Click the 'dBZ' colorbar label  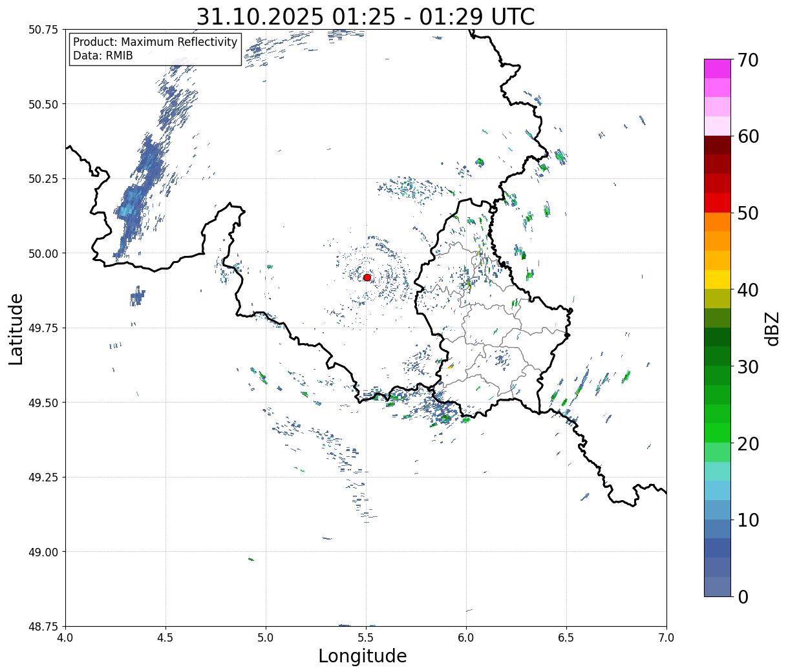[x=772, y=328]
